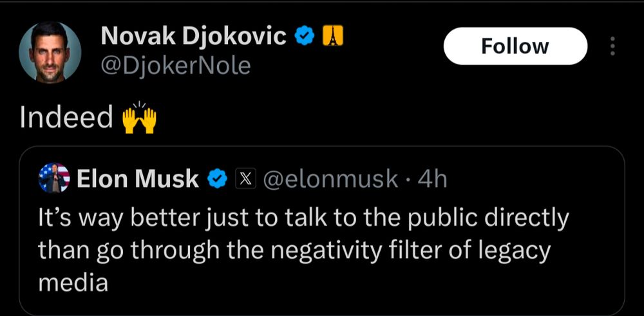Click the 4h timestamp on quoted post
This screenshot has height=316, width=644.
tap(431, 180)
